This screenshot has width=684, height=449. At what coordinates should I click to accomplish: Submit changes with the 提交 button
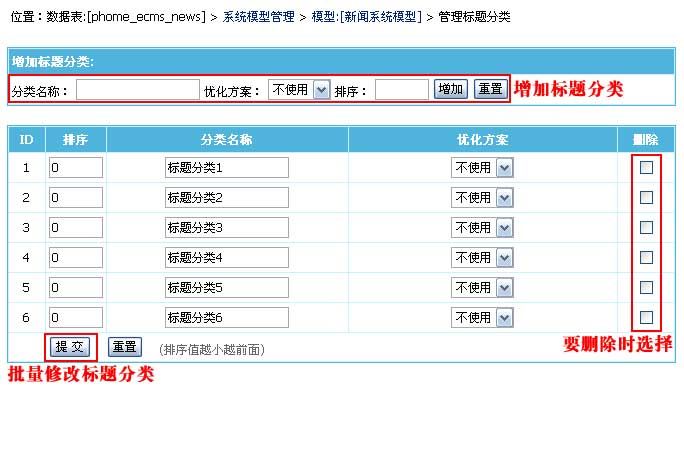tap(70, 347)
